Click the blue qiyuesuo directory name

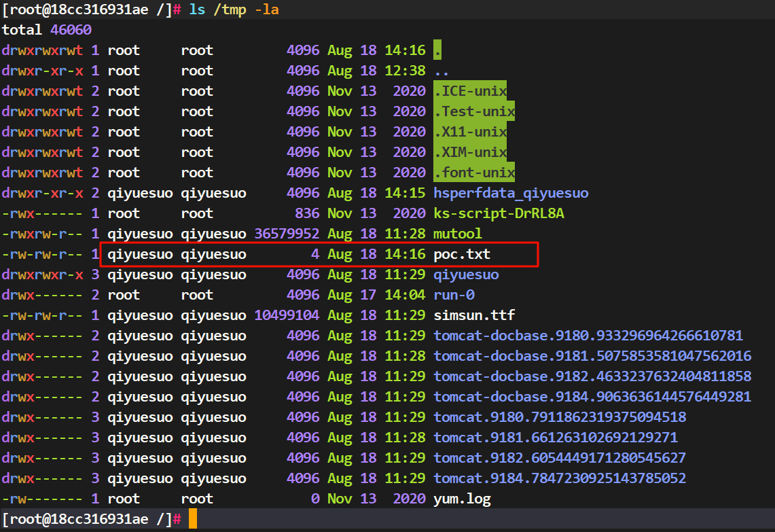[466, 274]
